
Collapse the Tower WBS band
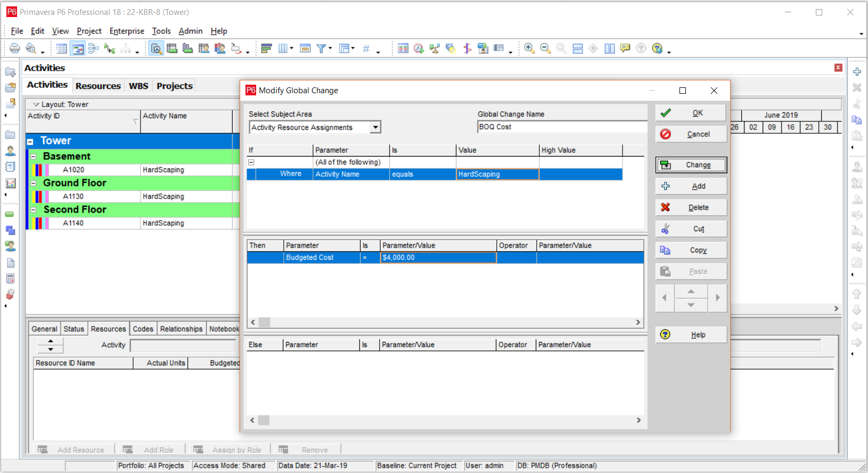[x=30, y=141]
